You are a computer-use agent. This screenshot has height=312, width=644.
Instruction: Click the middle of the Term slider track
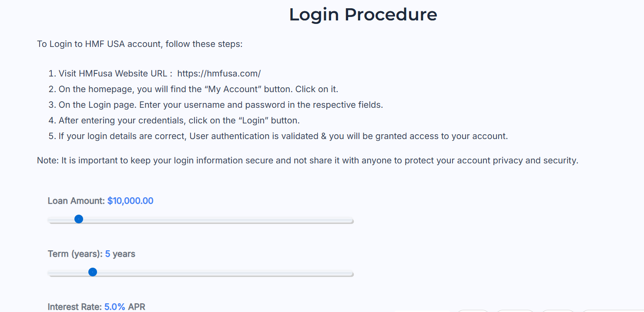[201, 274]
